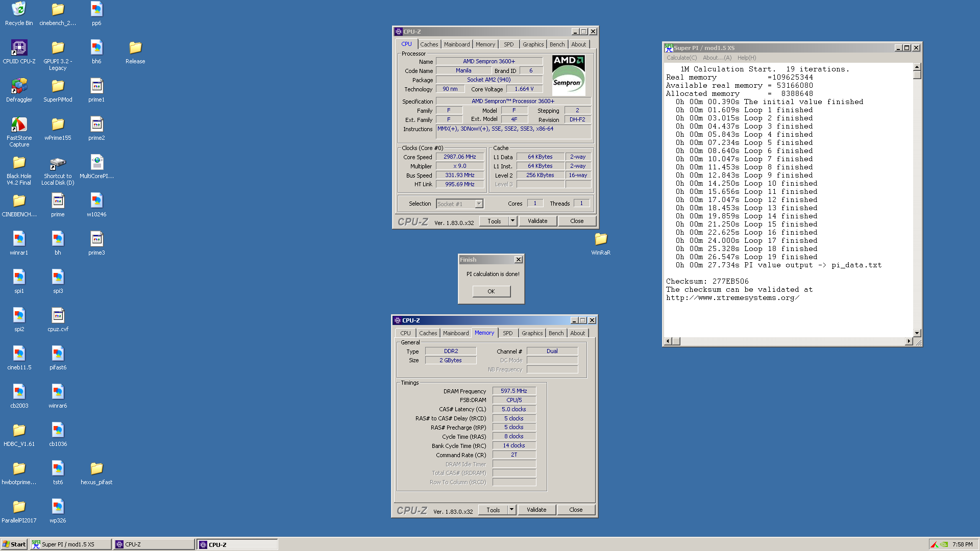Screen dimensions: 980x551
Task: Open the hexus_pifast folder icon
Action: [96, 473]
